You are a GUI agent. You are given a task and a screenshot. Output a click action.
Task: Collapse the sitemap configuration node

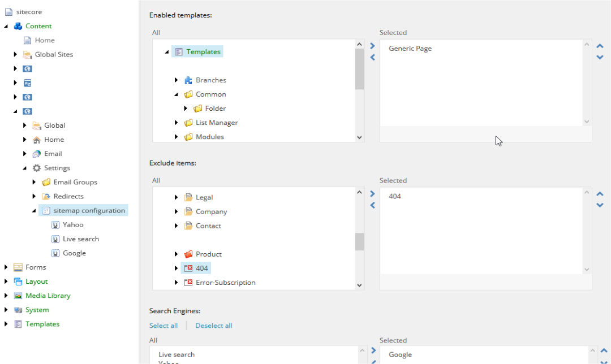point(34,211)
